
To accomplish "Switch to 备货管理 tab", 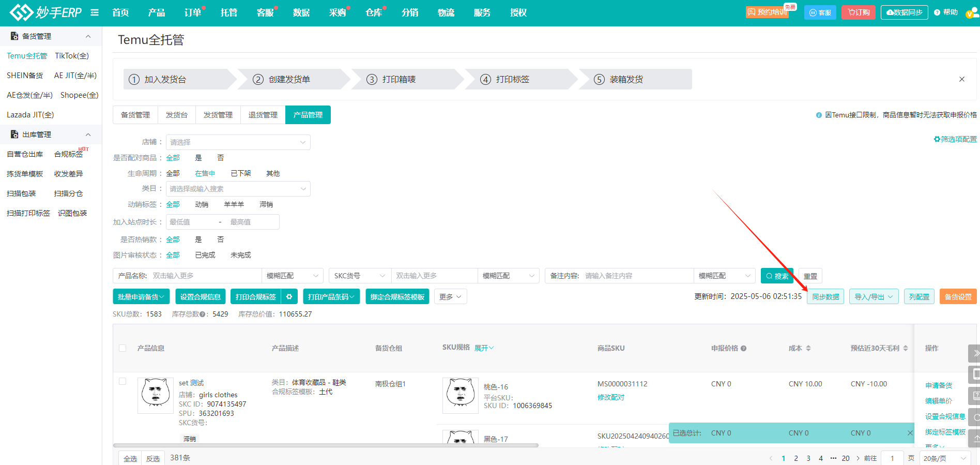I will click(135, 115).
